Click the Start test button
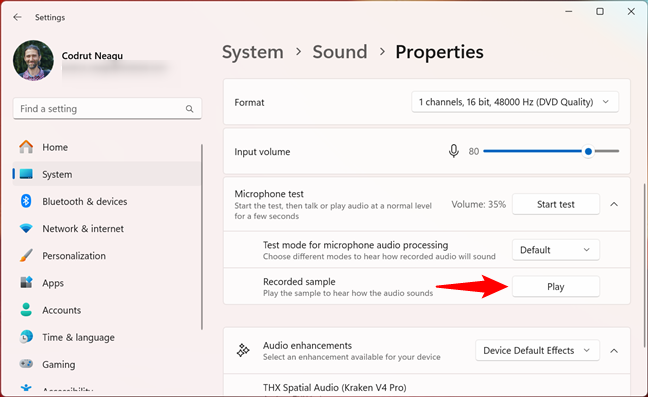 pyautogui.click(x=556, y=204)
